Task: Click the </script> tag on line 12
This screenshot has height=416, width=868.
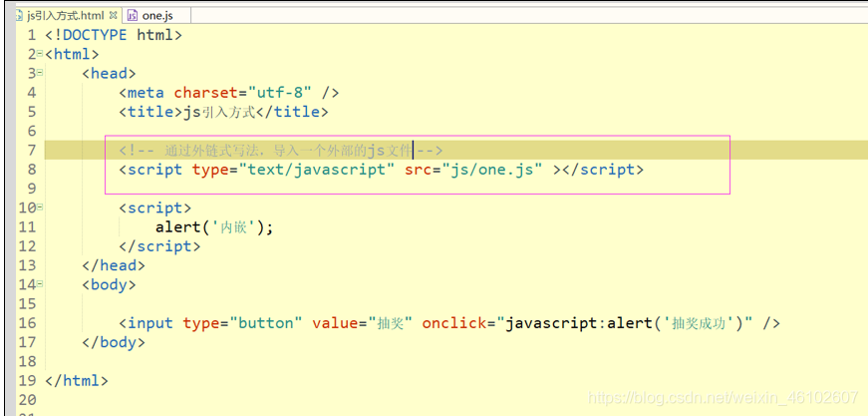Action: (159, 246)
